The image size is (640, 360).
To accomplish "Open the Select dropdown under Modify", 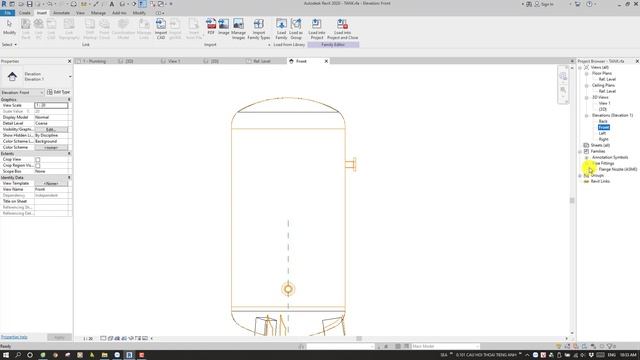I will pos(9,44).
